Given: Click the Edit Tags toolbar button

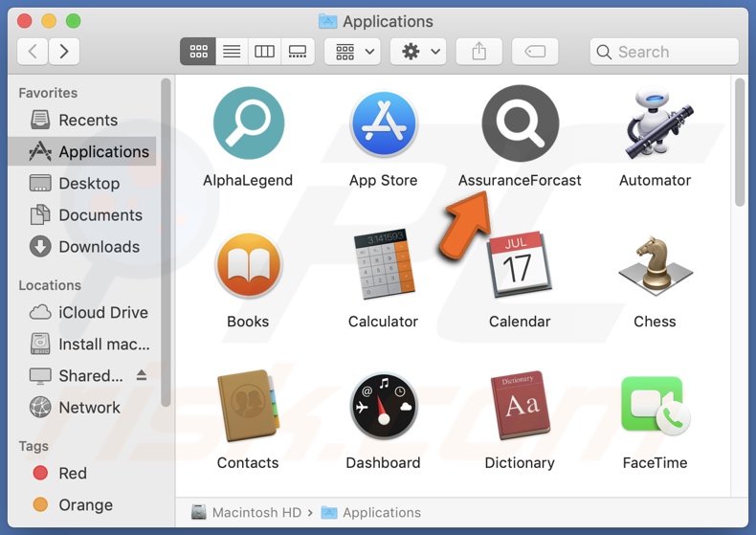Looking at the screenshot, I should [x=535, y=51].
